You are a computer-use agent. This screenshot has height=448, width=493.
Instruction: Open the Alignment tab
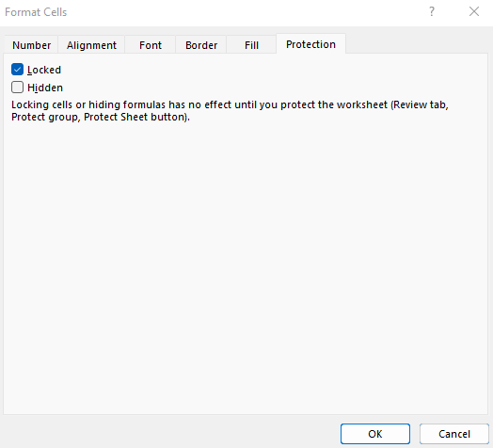(91, 45)
